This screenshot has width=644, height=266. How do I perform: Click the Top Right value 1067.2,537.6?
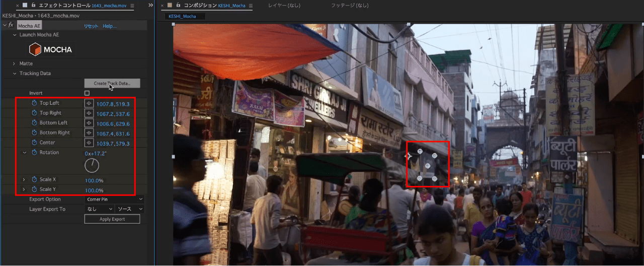pyautogui.click(x=113, y=114)
